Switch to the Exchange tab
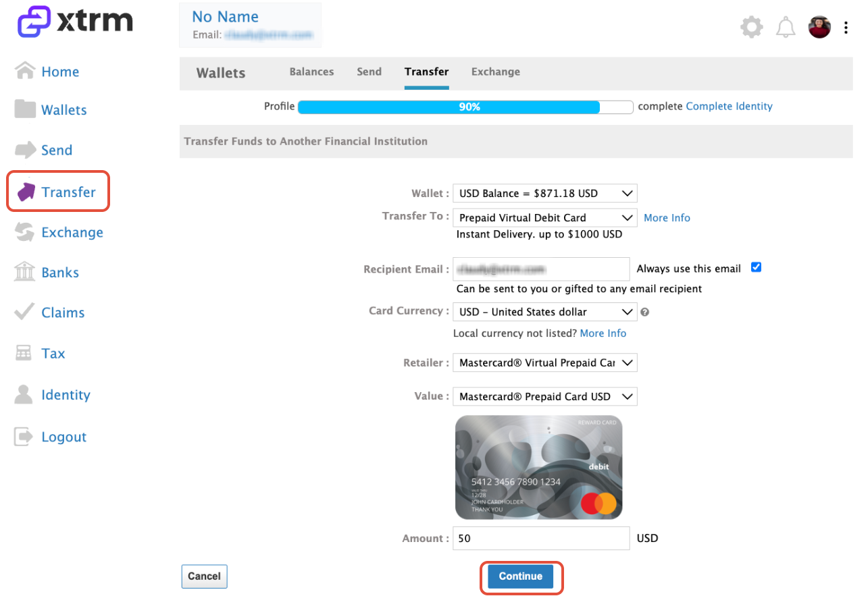This screenshot has height=596, width=868. (x=496, y=72)
